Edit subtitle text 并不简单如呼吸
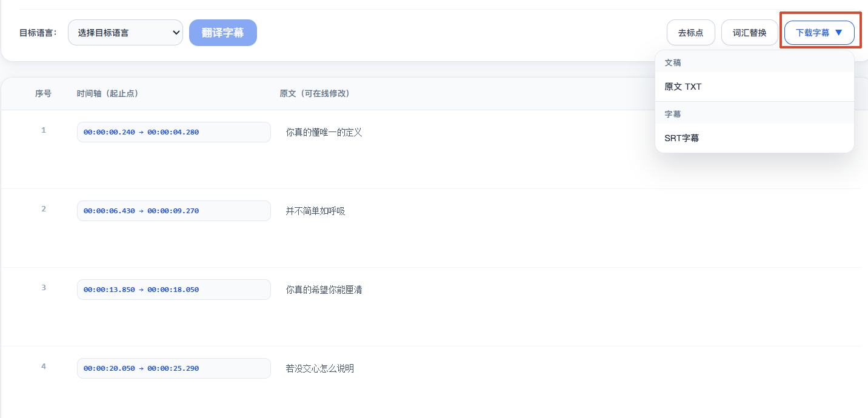Viewport: 868px width, 418px height. 316,211
